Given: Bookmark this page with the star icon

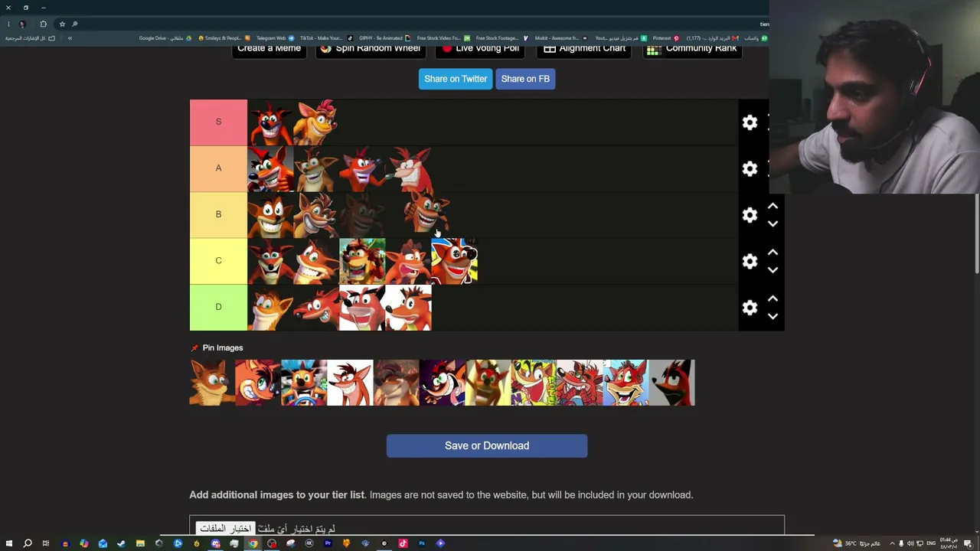Looking at the screenshot, I should click(62, 24).
